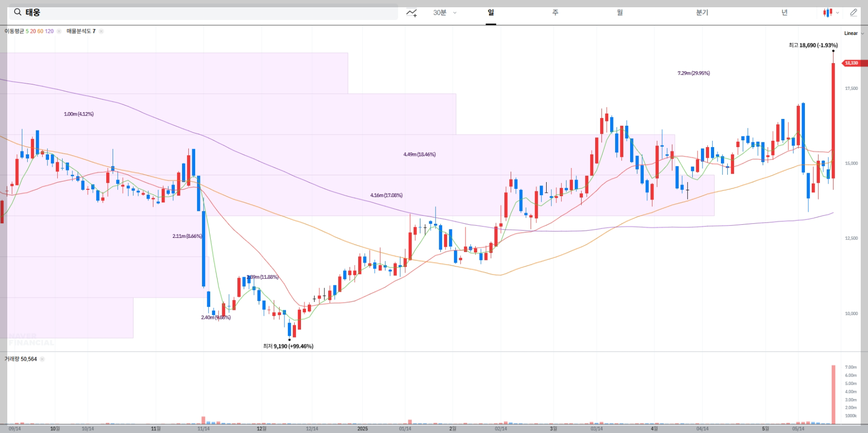This screenshot has height=433, width=868.
Task: Click the 05/14 date axis label
Action: point(798,429)
